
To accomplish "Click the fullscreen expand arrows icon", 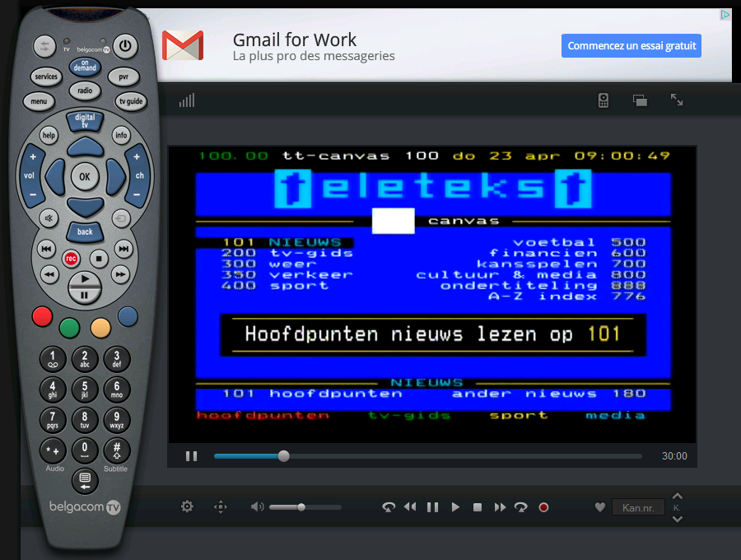I will (x=677, y=100).
